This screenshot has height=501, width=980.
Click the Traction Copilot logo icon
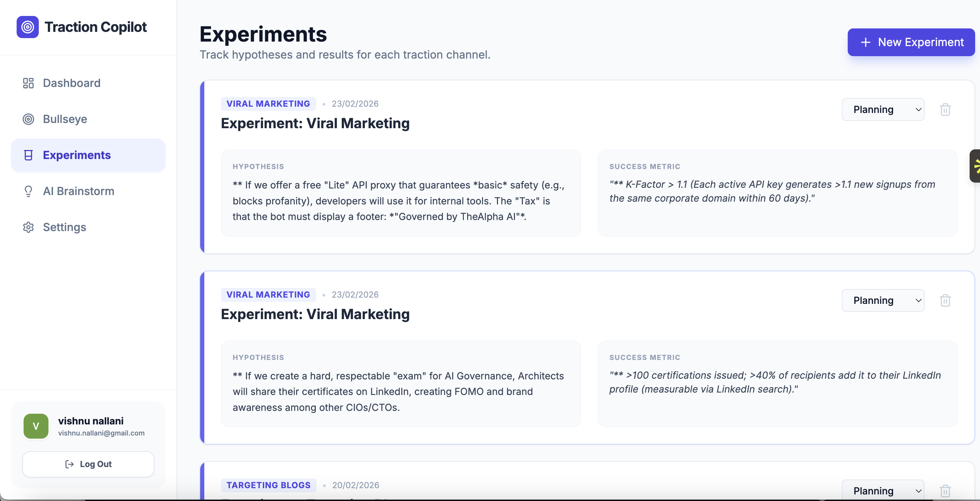27,27
